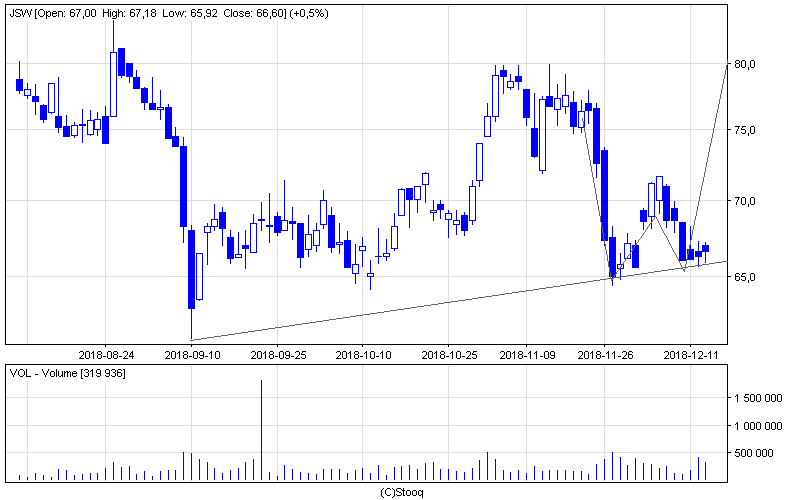Screen dimensions: 800x500
Task: Click the 1 500 000 volume axis label
Action: tap(758, 398)
